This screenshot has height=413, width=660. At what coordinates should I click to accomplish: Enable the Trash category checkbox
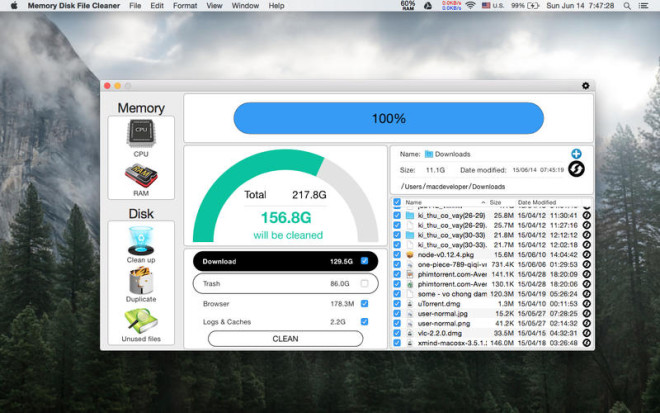coord(364,284)
